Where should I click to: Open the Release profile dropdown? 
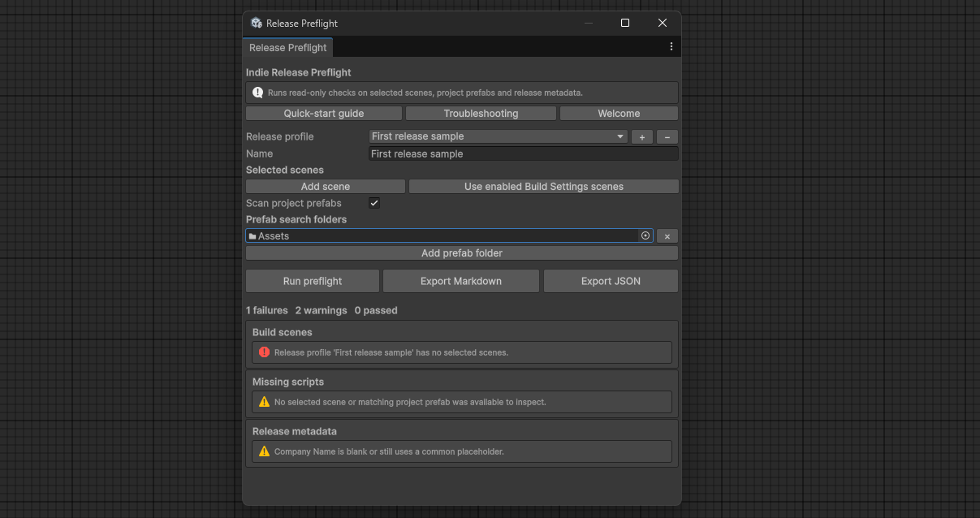pyautogui.click(x=499, y=136)
